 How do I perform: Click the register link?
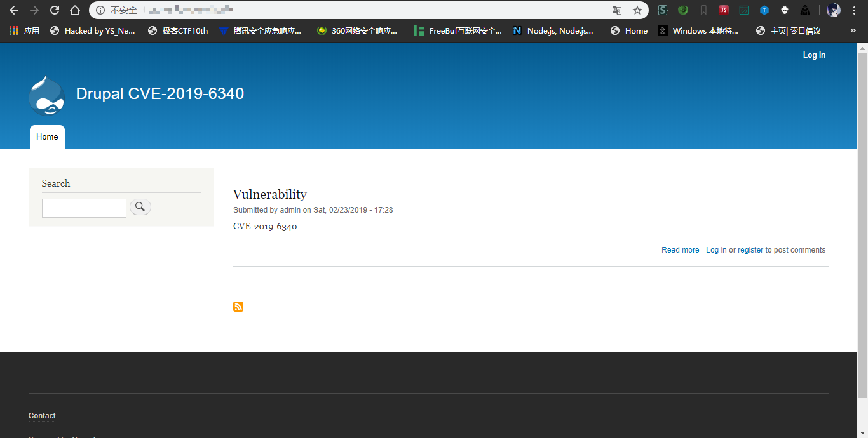tap(750, 250)
